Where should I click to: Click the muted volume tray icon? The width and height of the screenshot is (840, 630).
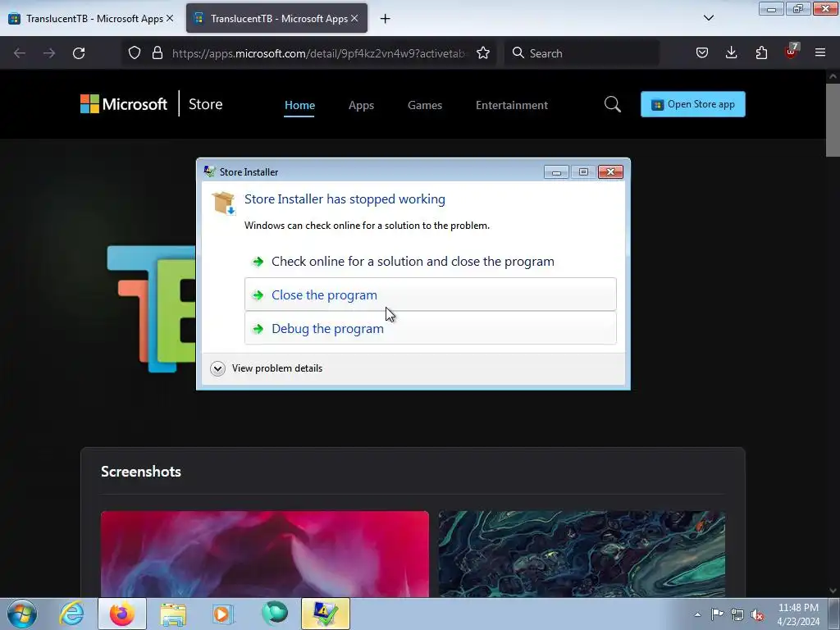757,614
